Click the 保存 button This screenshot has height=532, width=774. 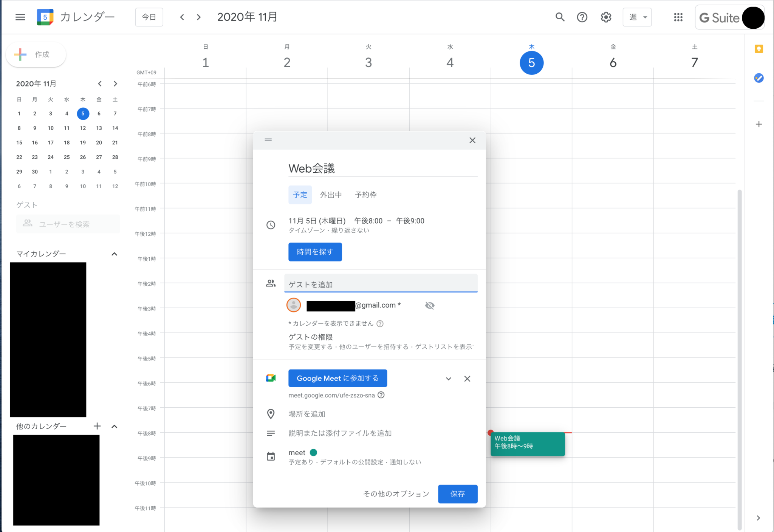(x=457, y=494)
